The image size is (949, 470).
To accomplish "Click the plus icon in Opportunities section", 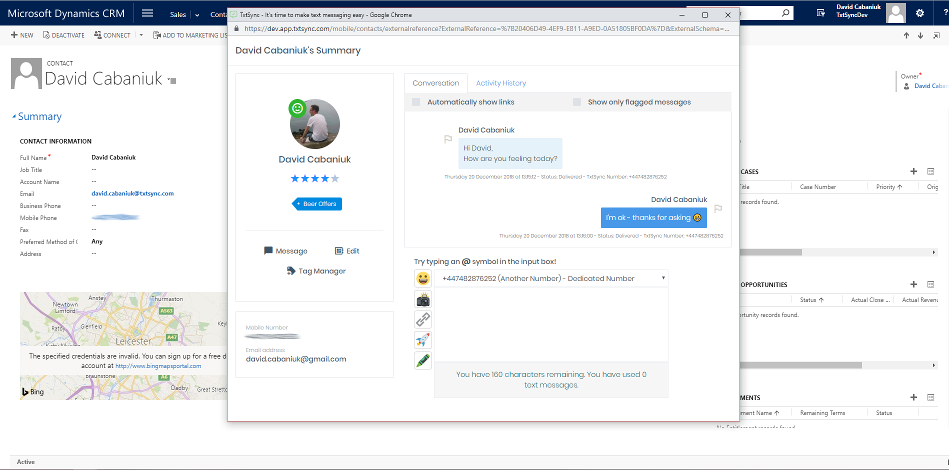I will [x=913, y=285].
